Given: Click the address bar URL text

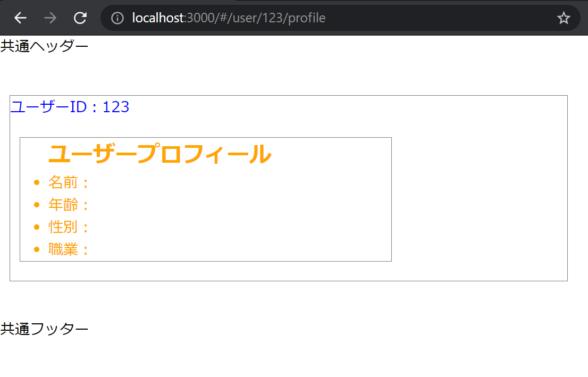Looking at the screenshot, I should [229, 18].
